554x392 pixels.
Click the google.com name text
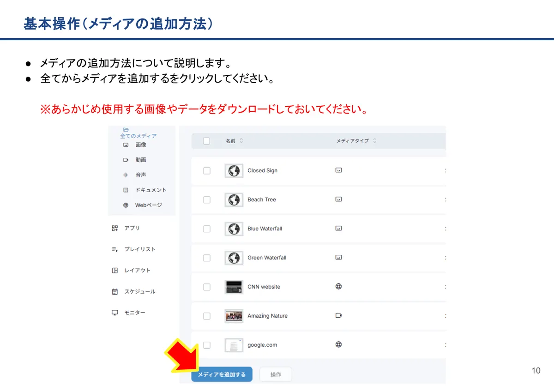coord(262,345)
